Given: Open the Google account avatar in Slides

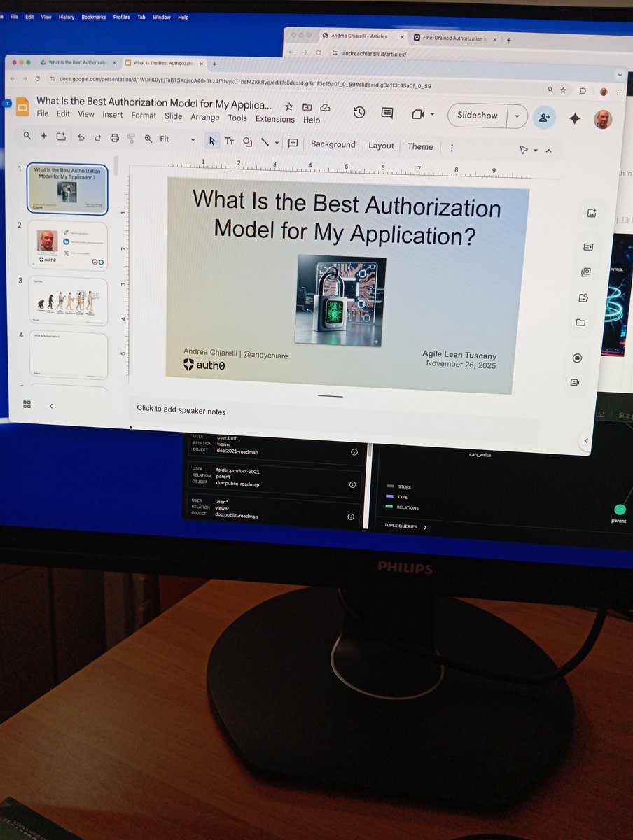Looking at the screenshot, I should click(602, 119).
